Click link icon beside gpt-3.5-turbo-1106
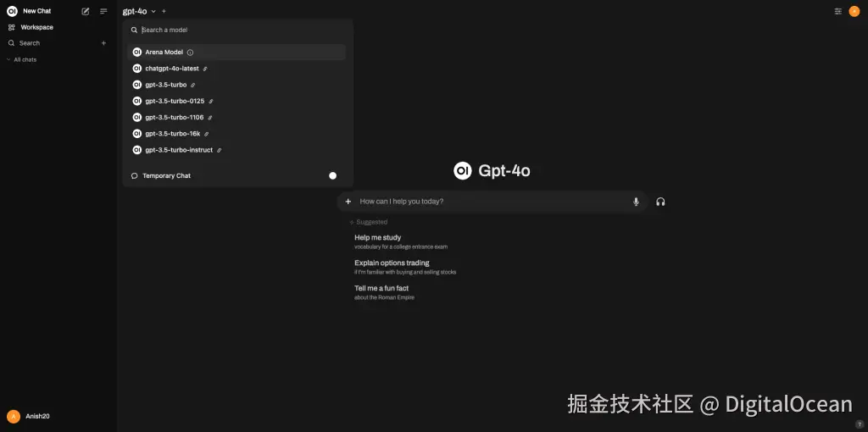Viewport: 868px width, 432px height. tap(210, 118)
